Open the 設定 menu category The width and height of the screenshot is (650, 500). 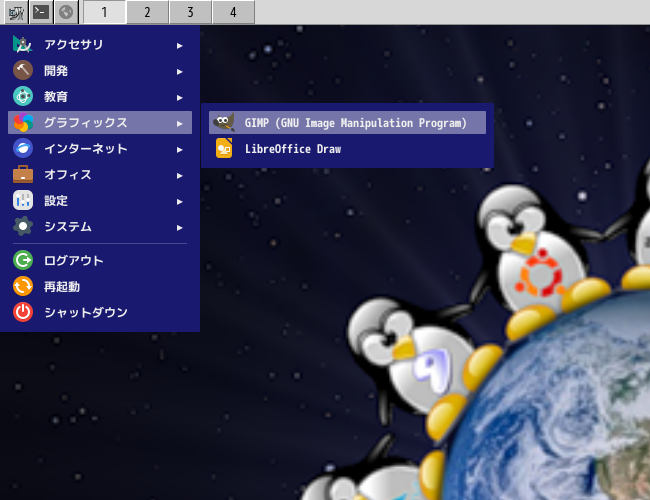coord(100,201)
